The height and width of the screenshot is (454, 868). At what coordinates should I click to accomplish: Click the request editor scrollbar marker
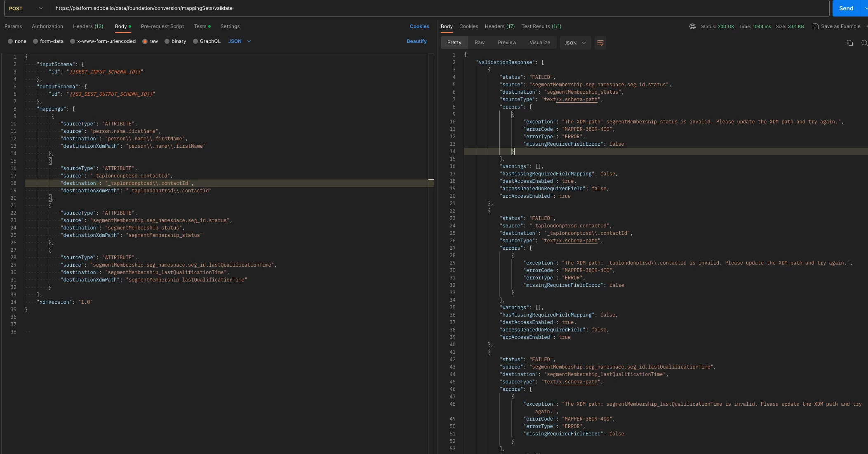pyautogui.click(x=430, y=180)
